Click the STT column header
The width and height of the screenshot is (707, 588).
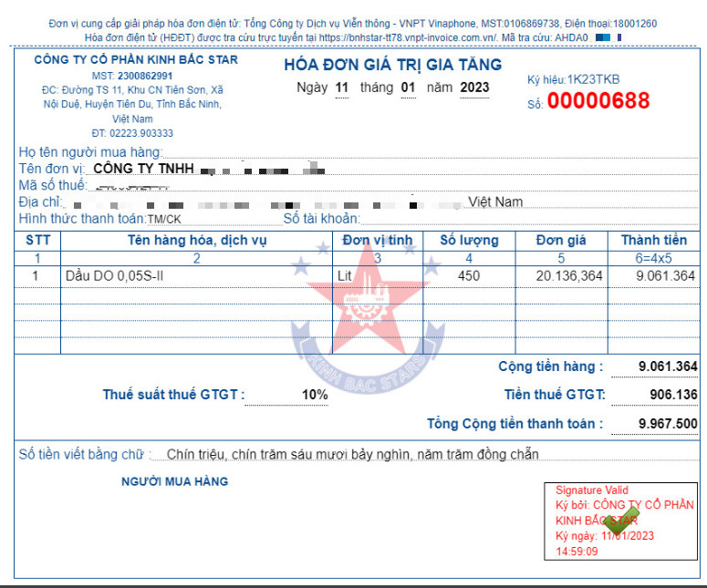pos(38,240)
